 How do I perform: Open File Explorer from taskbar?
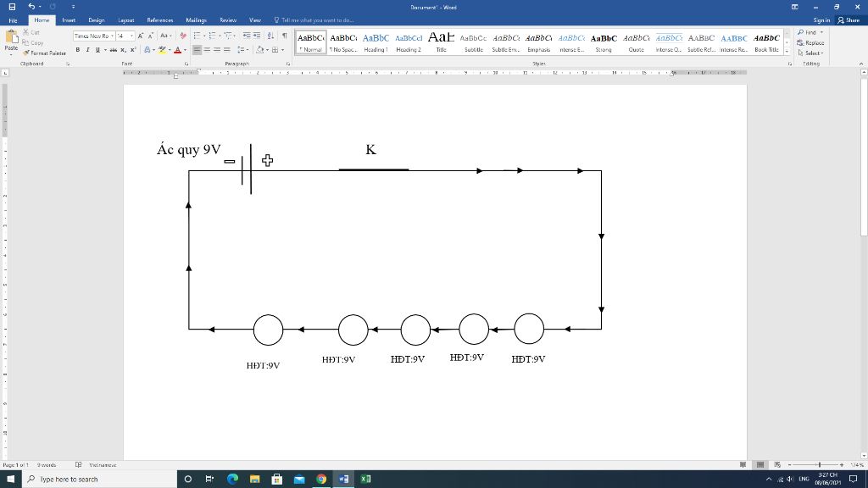tap(254, 480)
